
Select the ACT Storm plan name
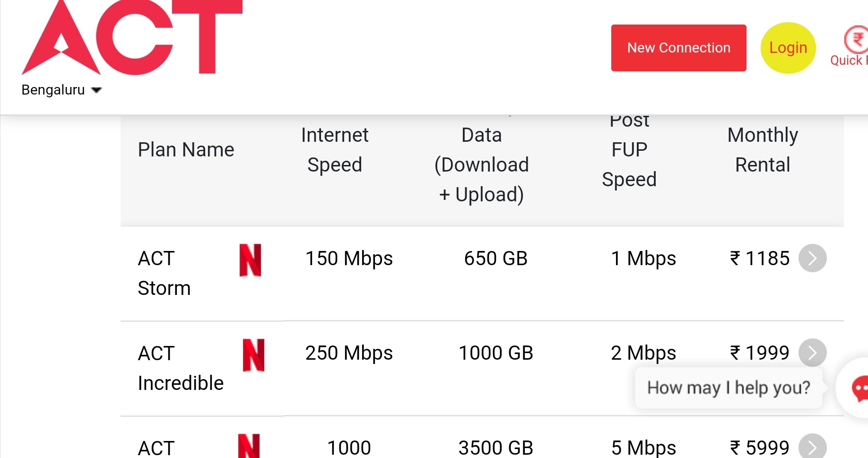(164, 273)
